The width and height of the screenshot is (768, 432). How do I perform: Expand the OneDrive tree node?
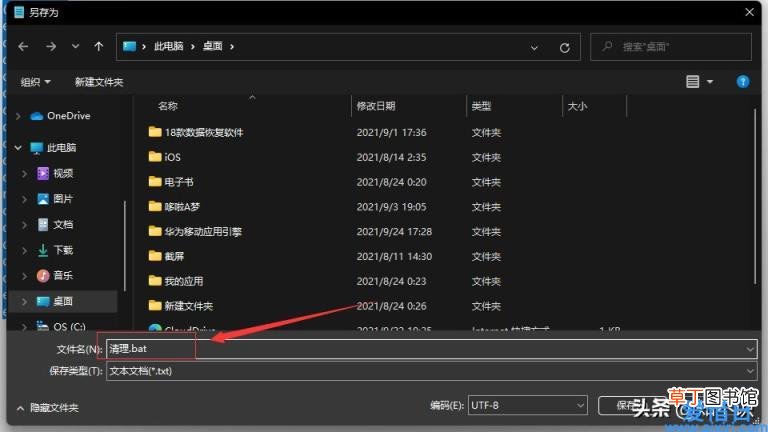(18, 116)
